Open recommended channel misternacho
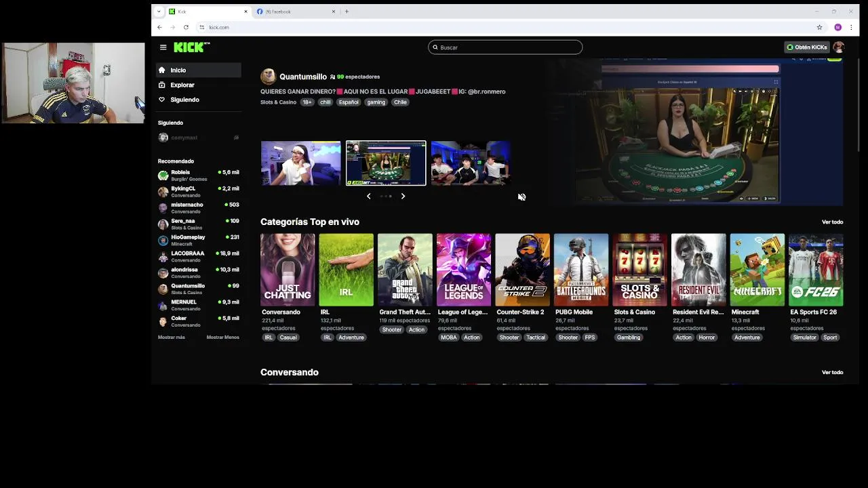This screenshot has width=868, height=488. pos(198,208)
